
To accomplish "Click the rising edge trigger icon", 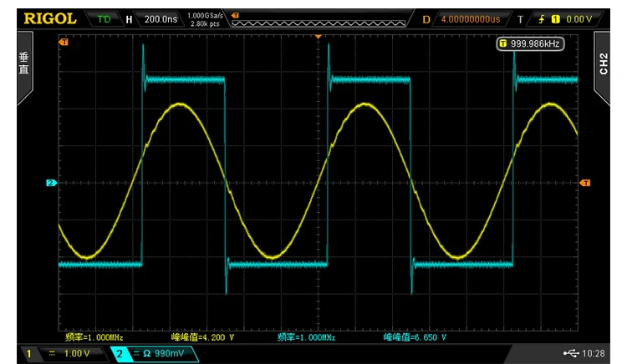I will click(x=542, y=19).
